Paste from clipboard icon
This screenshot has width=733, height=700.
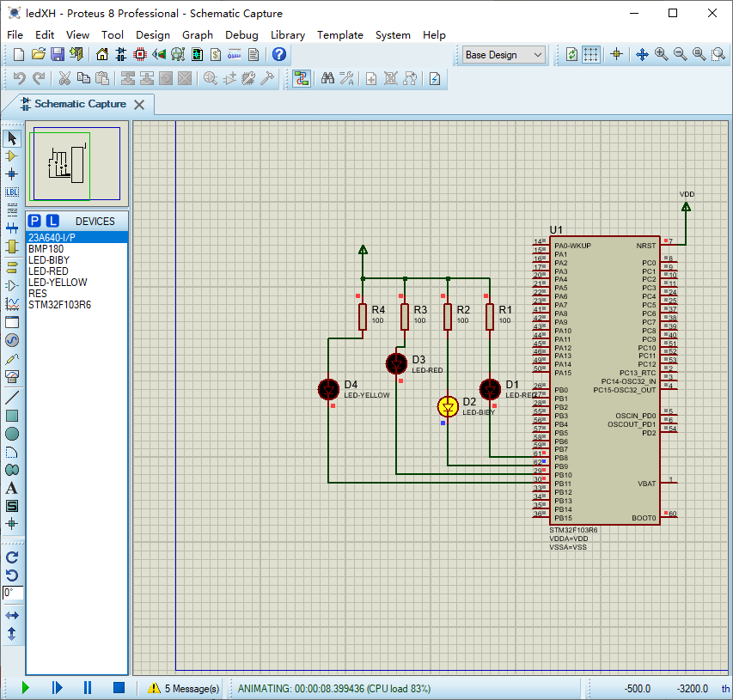pyautogui.click(x=102, y=78)
